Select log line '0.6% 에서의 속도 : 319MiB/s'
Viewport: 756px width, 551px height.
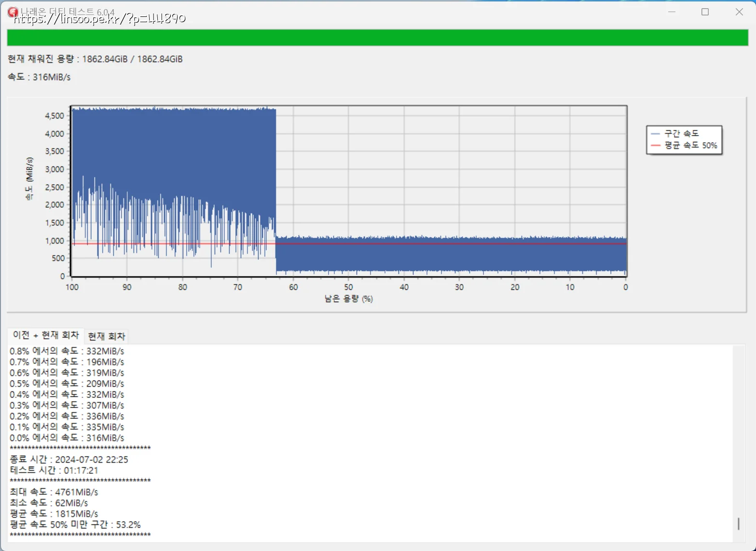tap(67, 373)
